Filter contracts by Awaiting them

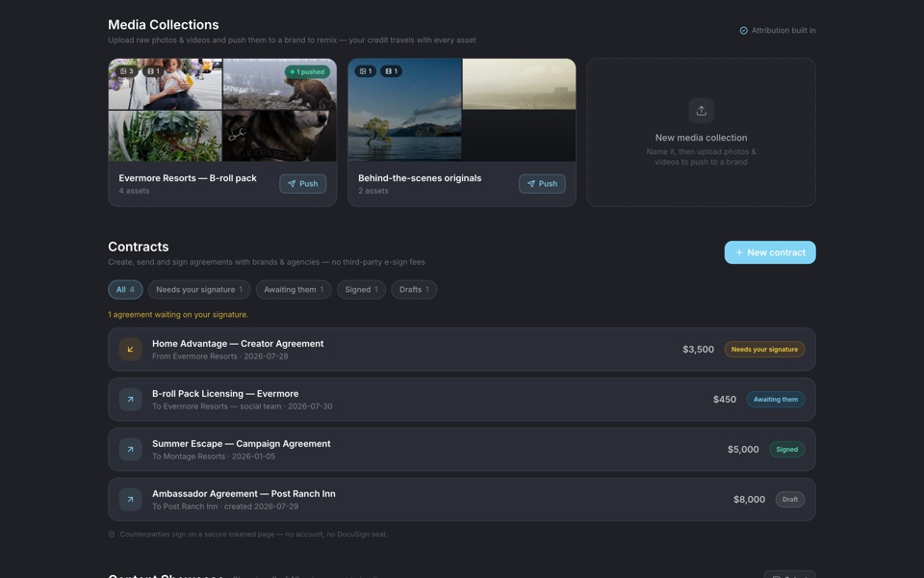tap(294, 290)
